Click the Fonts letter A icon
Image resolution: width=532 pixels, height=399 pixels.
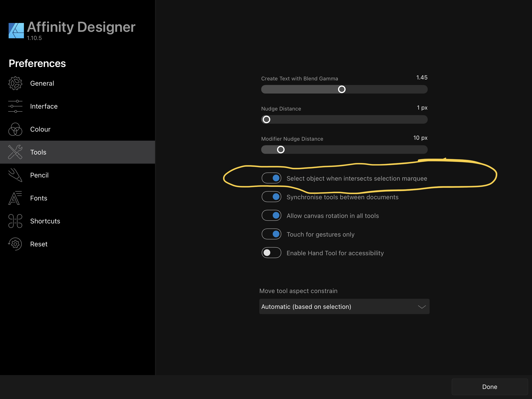coord(15,198)
